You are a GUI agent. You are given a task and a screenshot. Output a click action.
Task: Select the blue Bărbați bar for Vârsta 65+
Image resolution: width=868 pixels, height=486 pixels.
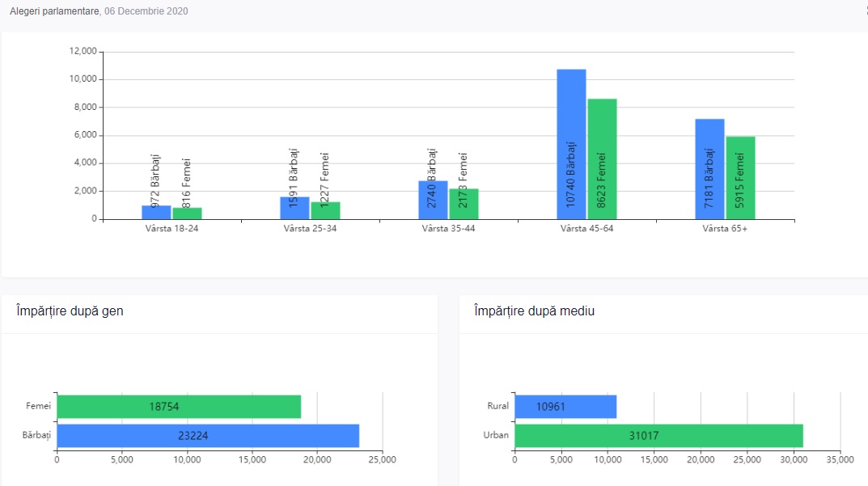click(x=709, y=169)
